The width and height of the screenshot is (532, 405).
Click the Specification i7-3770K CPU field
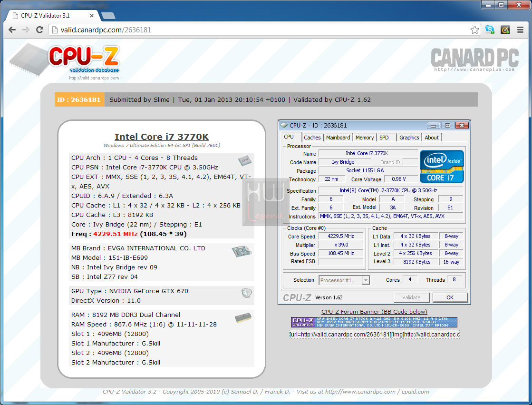(x=391, y=191)
